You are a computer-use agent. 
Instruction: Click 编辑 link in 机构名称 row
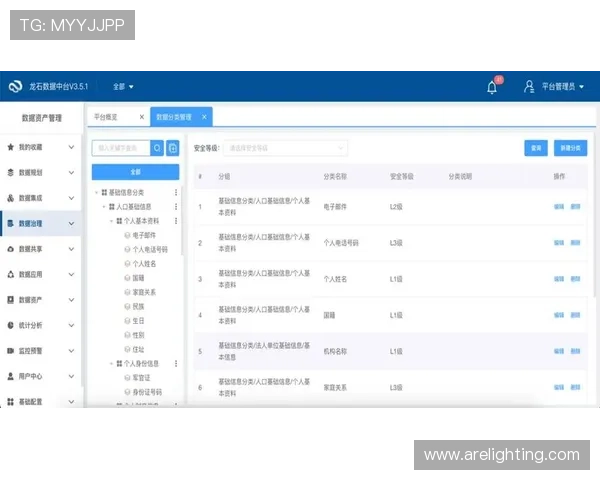(559, 351)
